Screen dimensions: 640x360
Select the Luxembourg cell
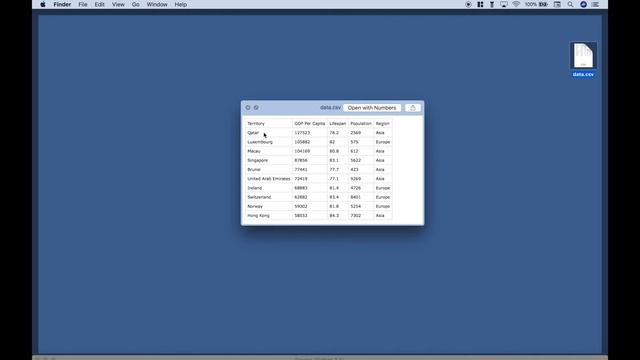click(269, 142)
